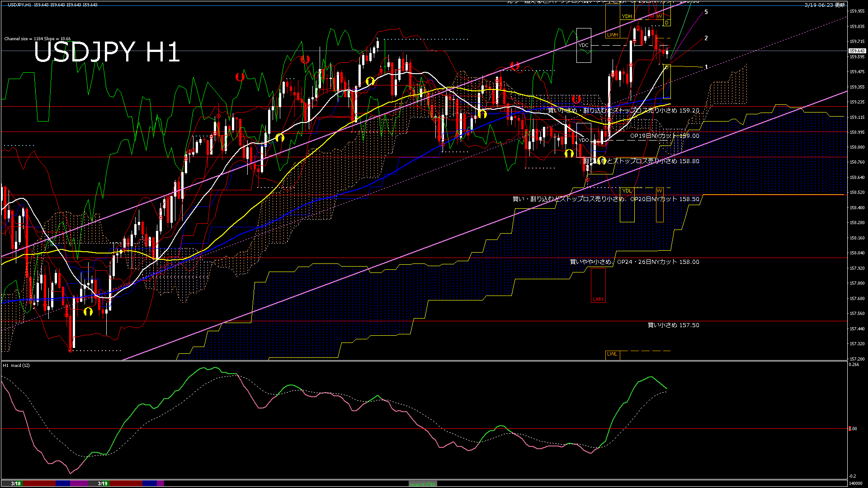Screen dimensions: 868x488
Task: Toggle the macd ON button
Action: point(423,484)
